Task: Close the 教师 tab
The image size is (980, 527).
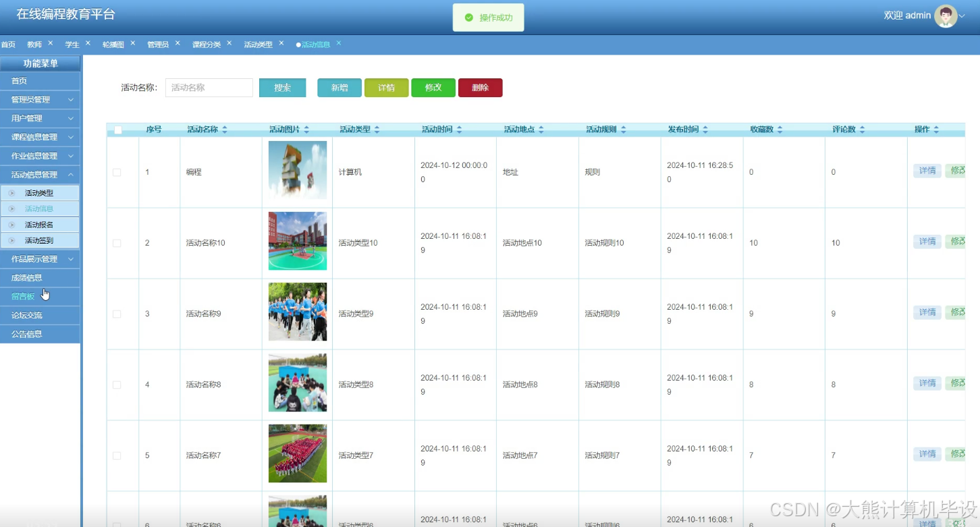Action: 51,43
